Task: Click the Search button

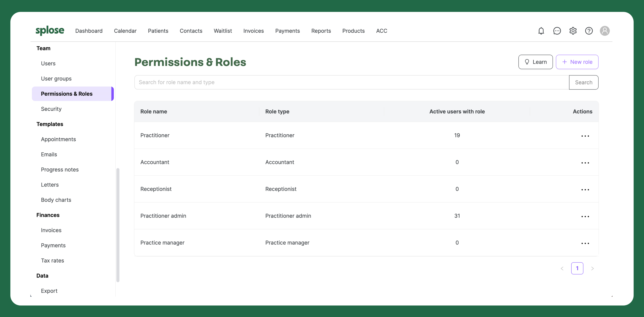Action: tap(584, 82)
